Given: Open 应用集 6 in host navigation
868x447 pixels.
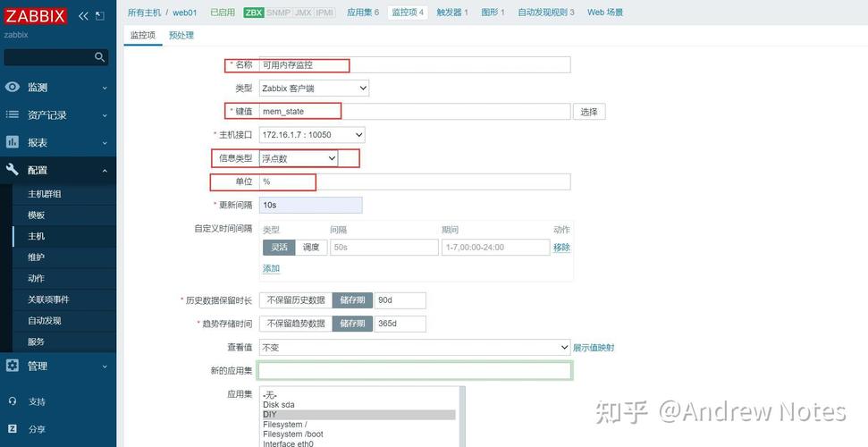Looking at the screenshot, I should pos(363,13).
